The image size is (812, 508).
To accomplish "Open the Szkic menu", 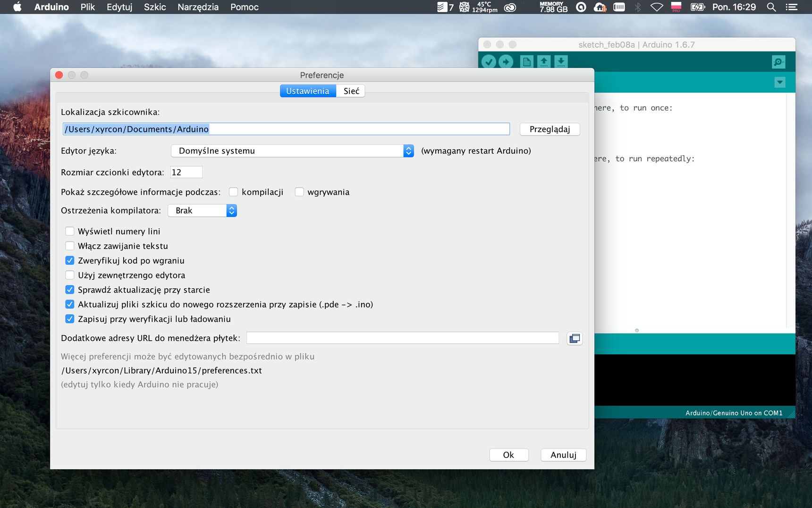I will pyautogui.click(x=155, y=7).
